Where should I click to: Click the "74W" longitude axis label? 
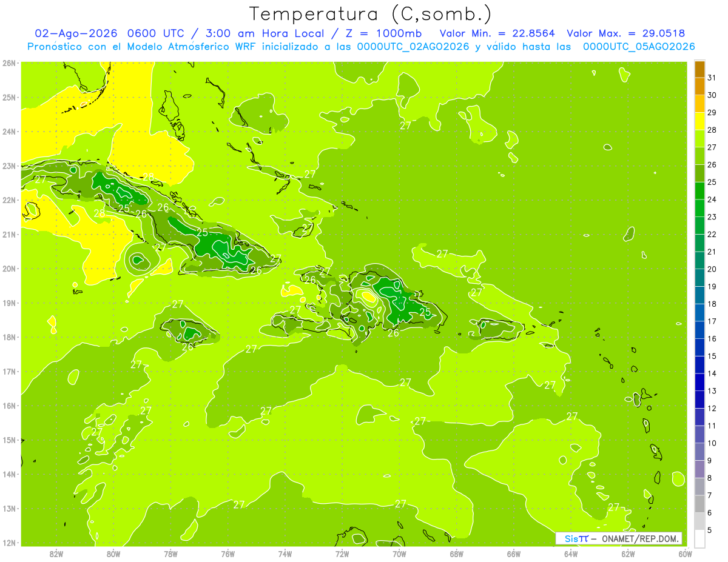(285, 554)
